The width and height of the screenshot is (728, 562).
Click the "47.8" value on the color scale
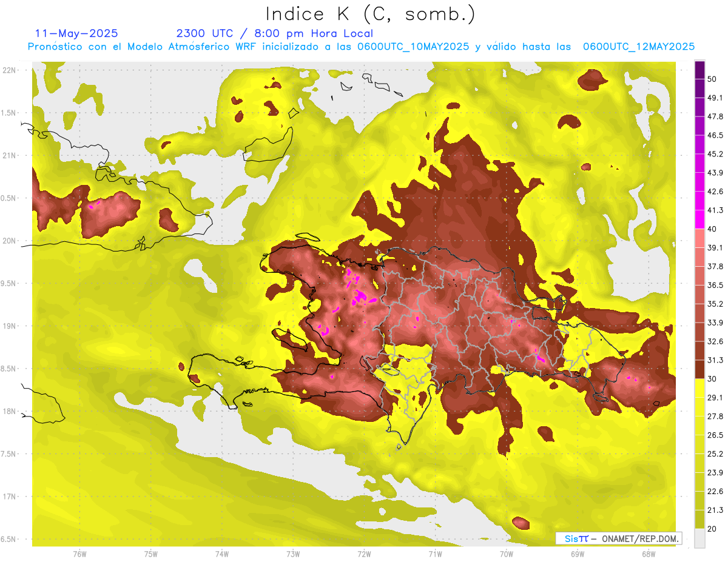(x=715, y=116)
